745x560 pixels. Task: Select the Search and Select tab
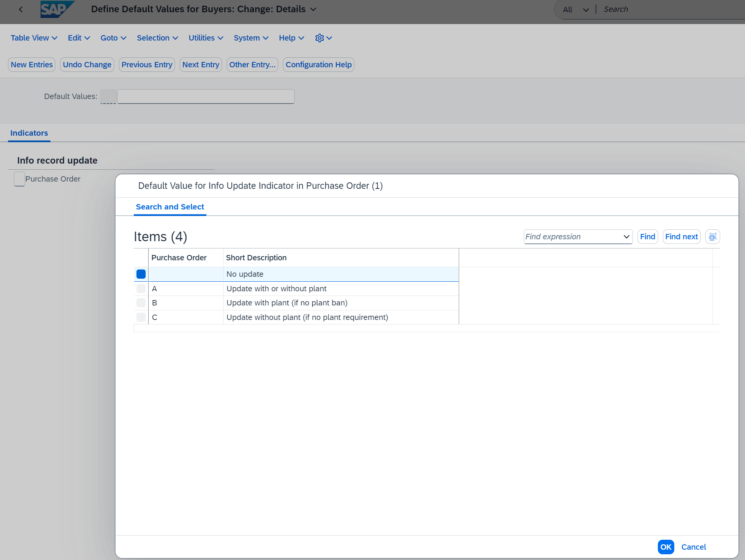170,207
